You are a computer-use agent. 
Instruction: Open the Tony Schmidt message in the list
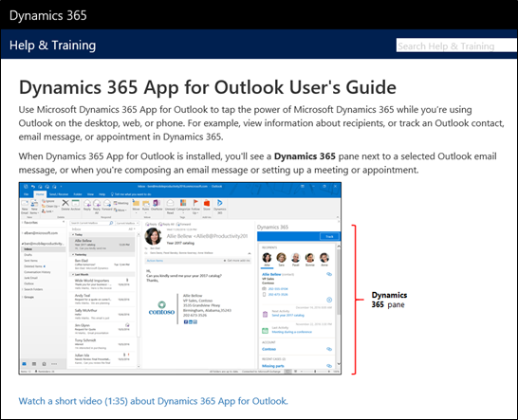click(102, 344)
